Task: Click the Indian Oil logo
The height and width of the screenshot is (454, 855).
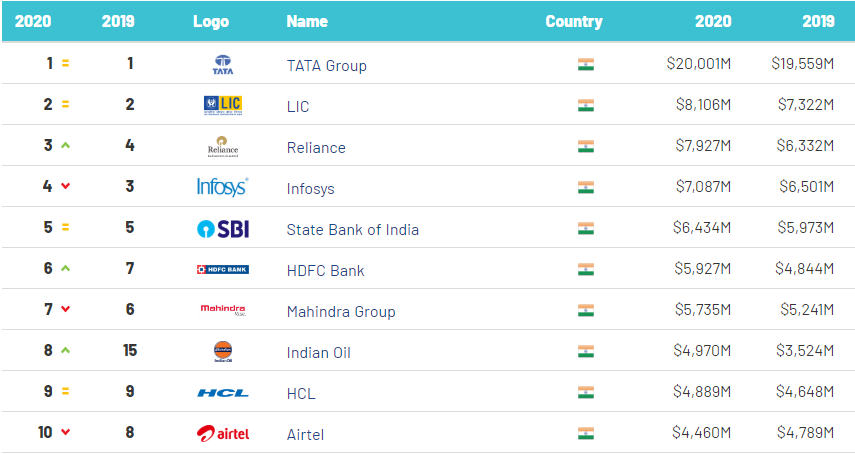Action: pos(222,352)
